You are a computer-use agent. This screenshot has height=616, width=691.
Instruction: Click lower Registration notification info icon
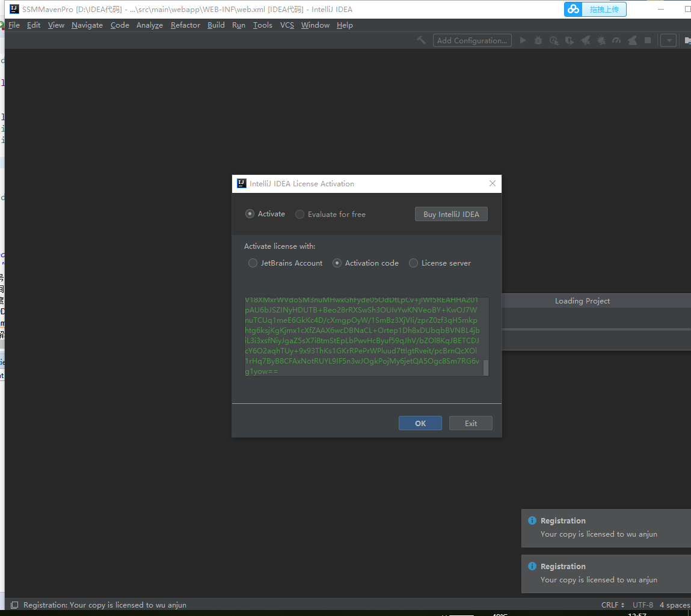(532, 566)
